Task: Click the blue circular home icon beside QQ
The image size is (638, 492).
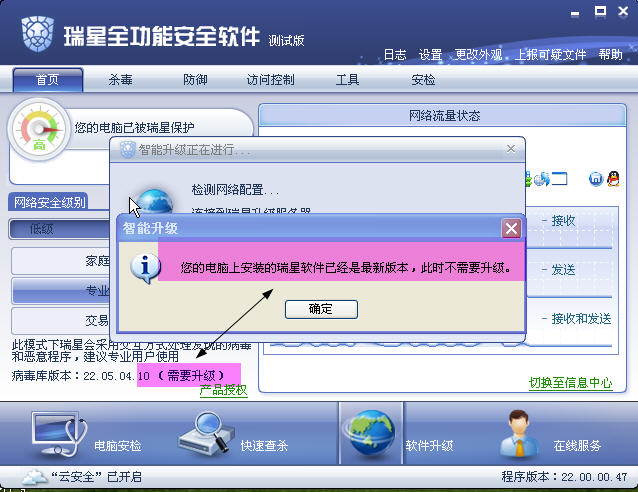Action: pos(596,179)
